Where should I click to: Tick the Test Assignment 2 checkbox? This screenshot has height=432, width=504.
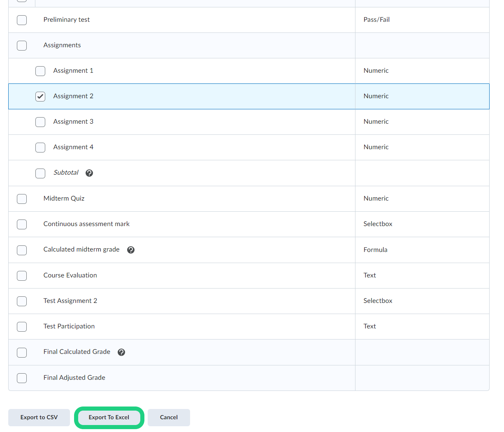(22, 301)
